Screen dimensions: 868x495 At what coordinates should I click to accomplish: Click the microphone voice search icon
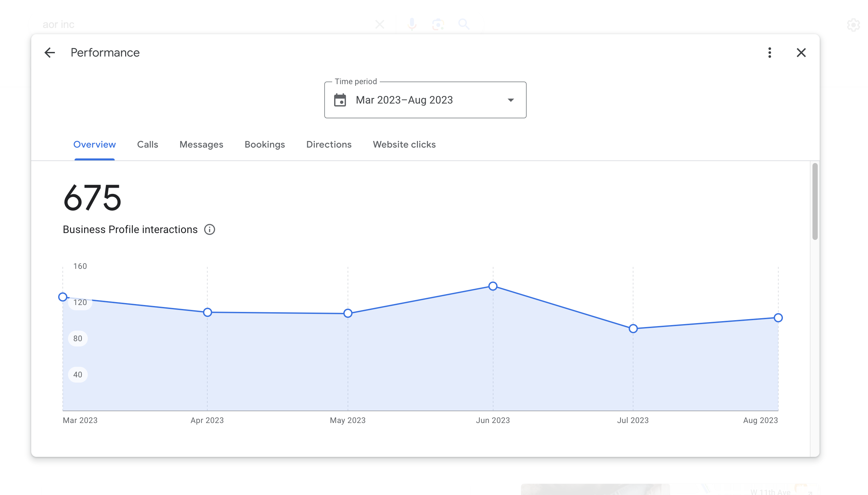pos(412,24)
